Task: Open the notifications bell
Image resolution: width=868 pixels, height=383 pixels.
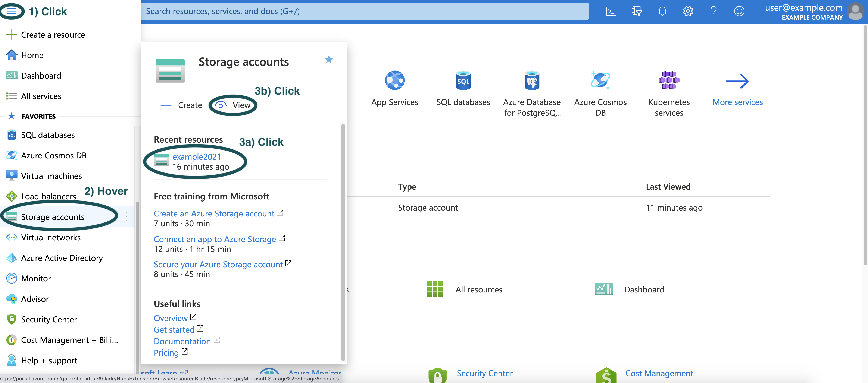Action: tap(662, 12)
